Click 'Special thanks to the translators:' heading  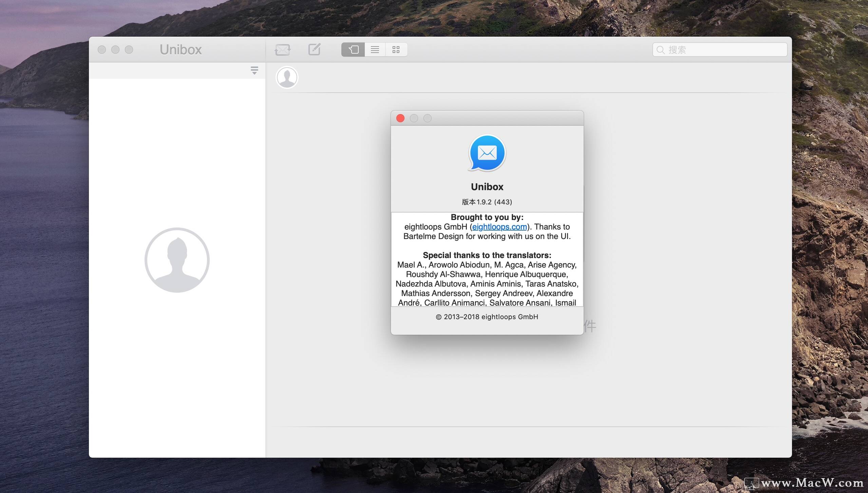coord(487,255)
